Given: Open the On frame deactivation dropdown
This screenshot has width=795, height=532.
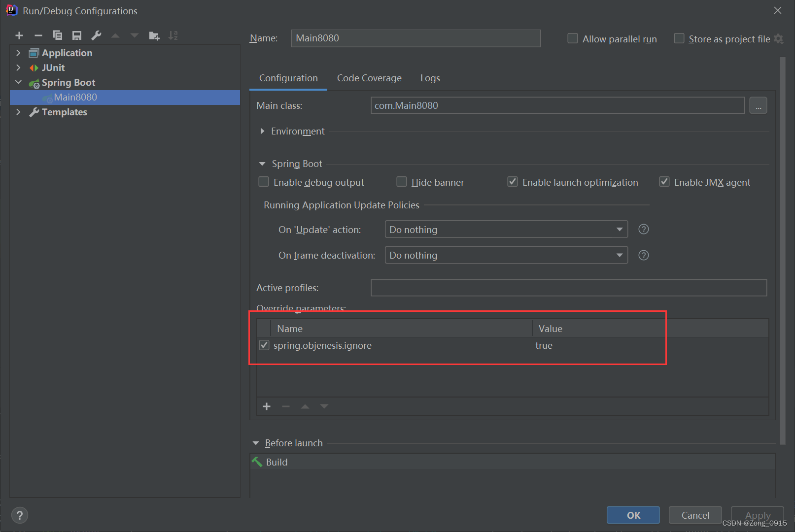Looking at the screenshot, I should (506, 255).
